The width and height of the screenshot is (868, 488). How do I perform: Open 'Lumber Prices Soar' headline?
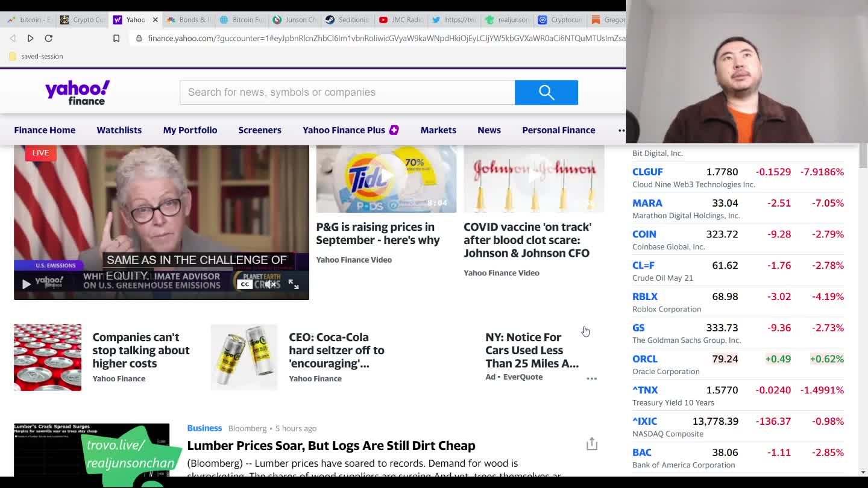[331, 446]
